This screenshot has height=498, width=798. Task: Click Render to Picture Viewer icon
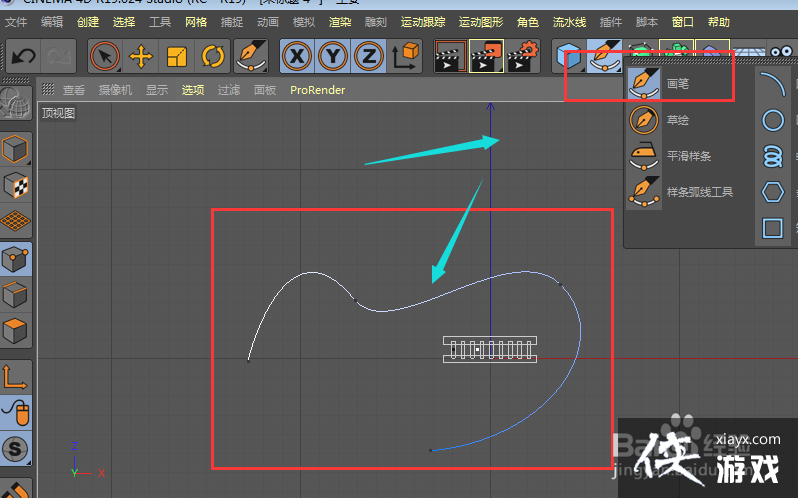[486, 56]
